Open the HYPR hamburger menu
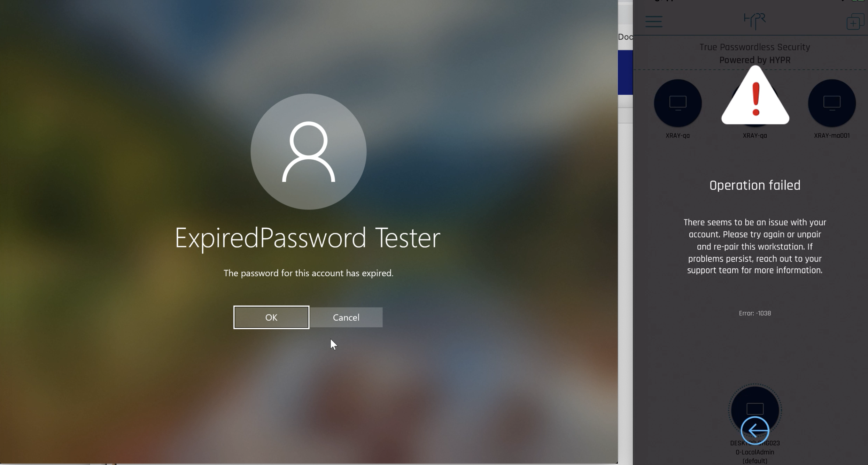Screen dimensions: 868x465 [653, 22]
